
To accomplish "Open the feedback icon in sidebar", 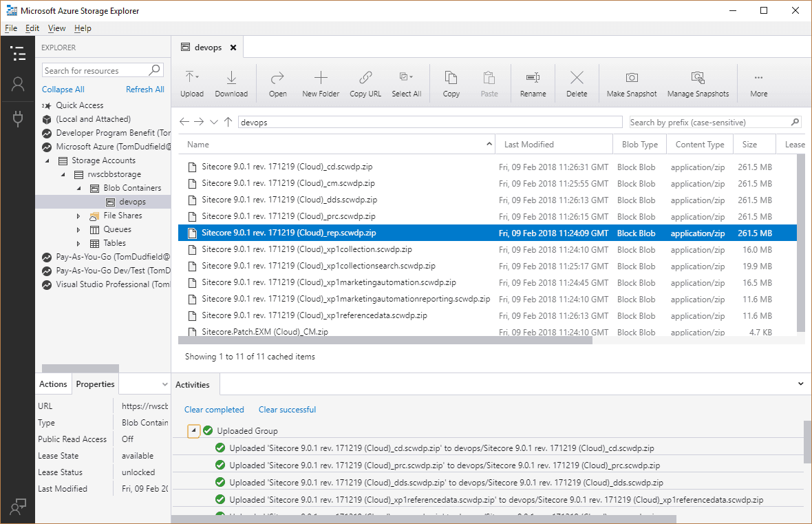I will [18, 506].
